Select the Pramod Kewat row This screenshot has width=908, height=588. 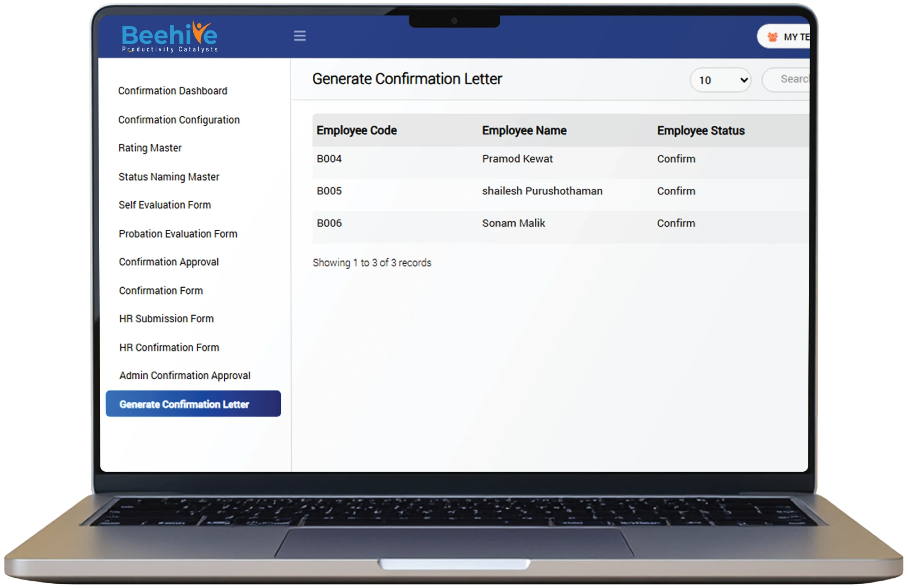pos(517,159)
